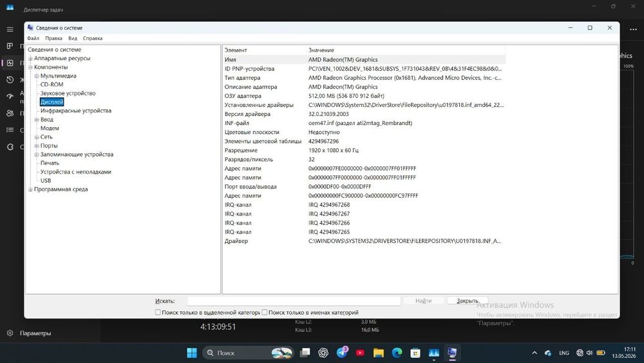Open the Правка menu
This screenshot has width=644, height=363.
pos(54,38)
